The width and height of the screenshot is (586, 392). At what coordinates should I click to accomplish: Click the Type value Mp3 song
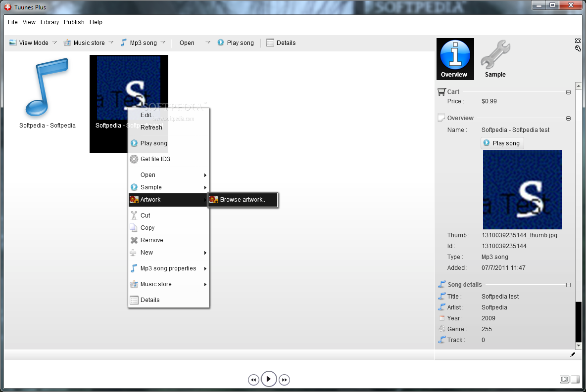(495, 257)
